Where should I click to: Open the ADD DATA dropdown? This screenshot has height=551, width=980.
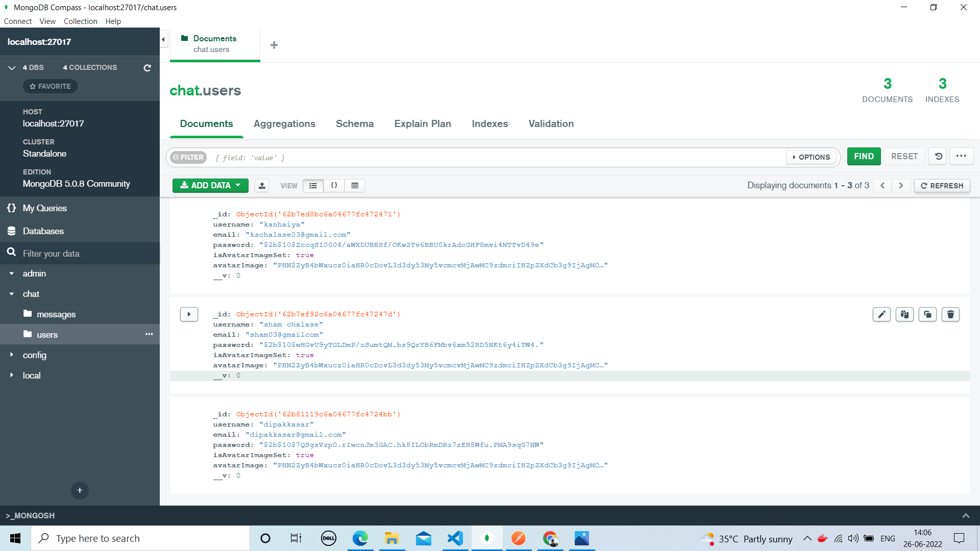click(x=210, y=185)
